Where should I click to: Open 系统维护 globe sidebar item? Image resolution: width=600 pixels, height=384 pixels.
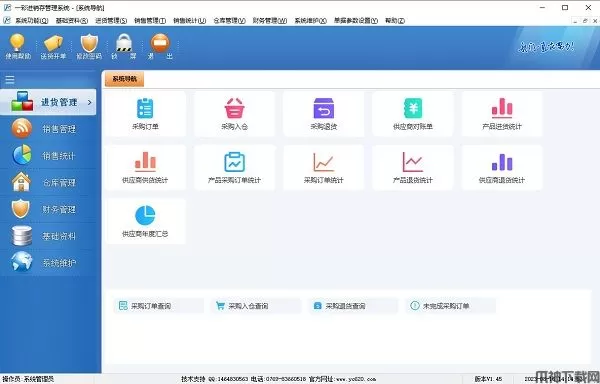pyautogui.click(x=48, y=263)
